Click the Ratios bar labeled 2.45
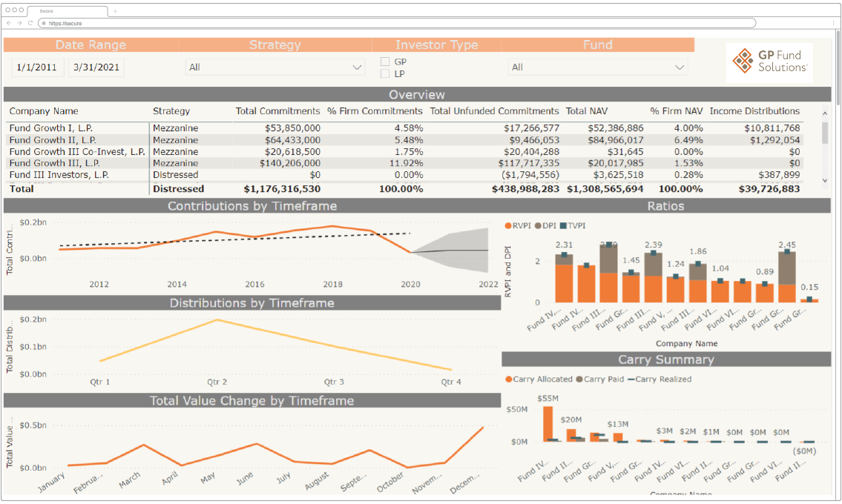Viewport: 842px width, 504px height. click(x=786, y=277)
